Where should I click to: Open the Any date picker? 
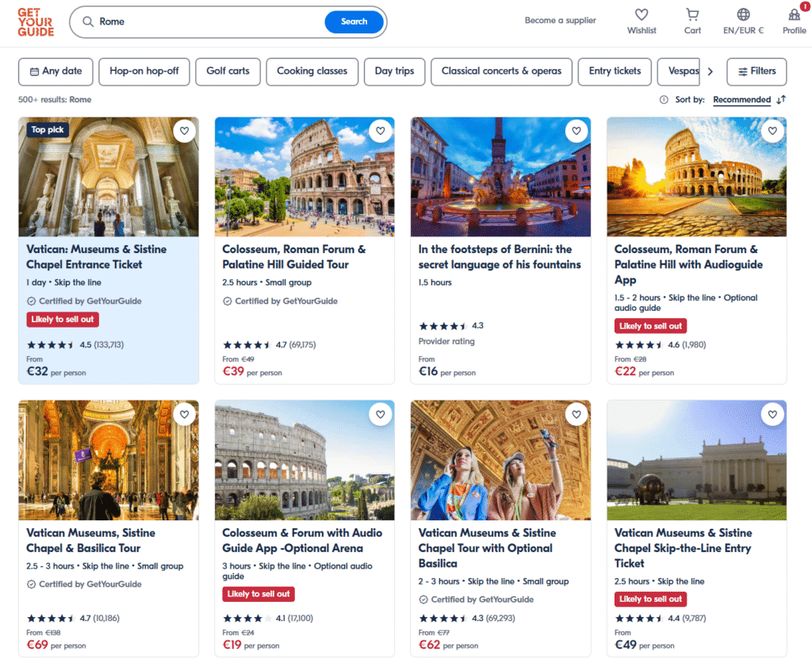56,71
